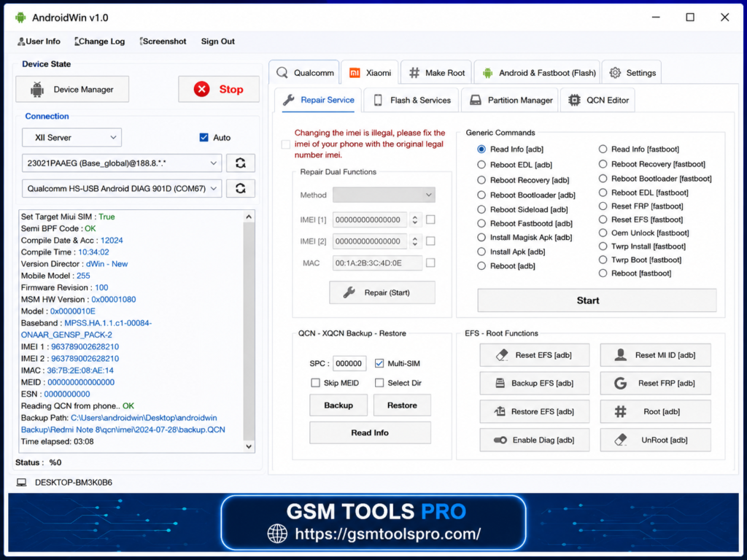Click the AndroidWin app icon in the title bar

click(20, 17)
